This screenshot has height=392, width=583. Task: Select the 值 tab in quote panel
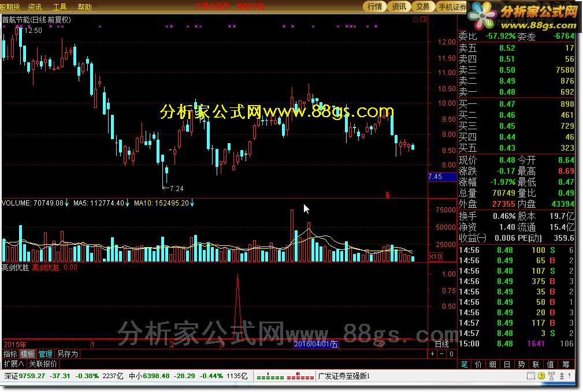550,364
